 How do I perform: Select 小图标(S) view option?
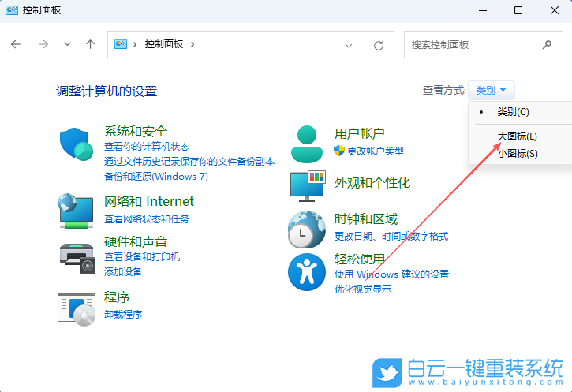(518, 154)
